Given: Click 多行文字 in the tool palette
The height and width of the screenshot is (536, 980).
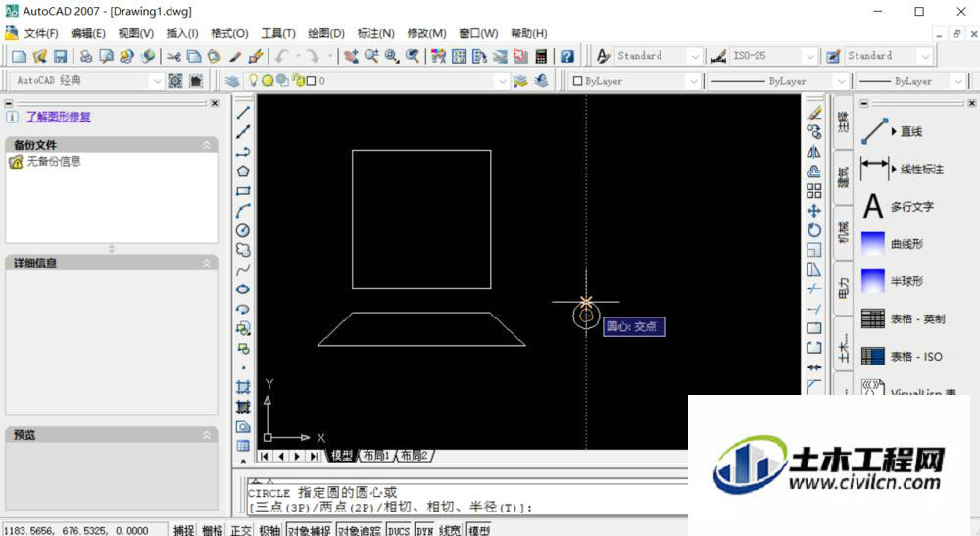Looking at the screenshot, I should point(911,207).
